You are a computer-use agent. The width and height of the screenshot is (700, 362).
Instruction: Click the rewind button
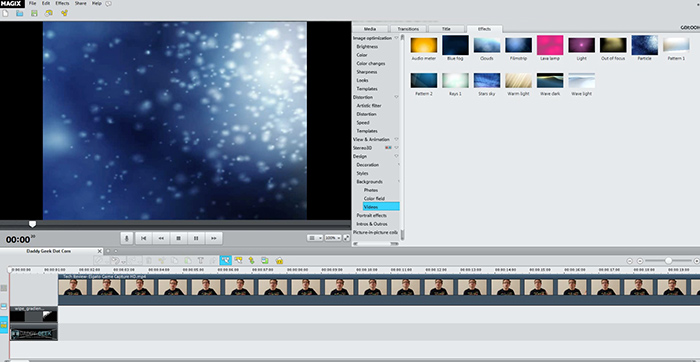161,238
